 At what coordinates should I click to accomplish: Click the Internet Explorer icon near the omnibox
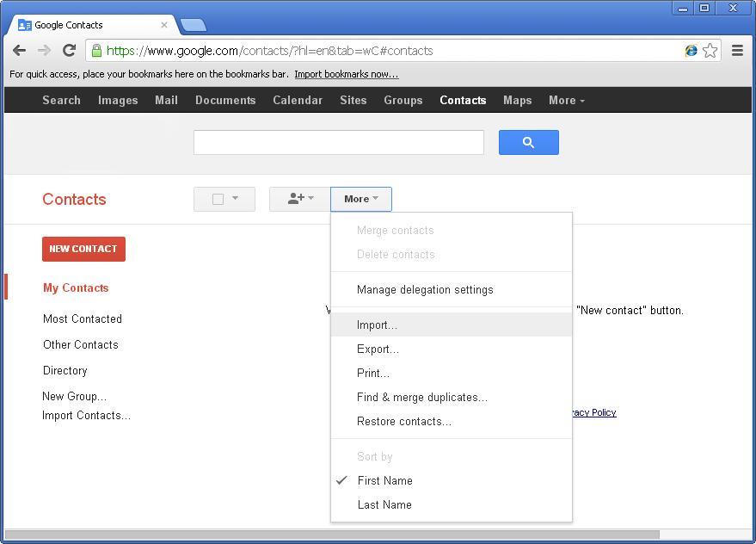[x=690, y=51]
